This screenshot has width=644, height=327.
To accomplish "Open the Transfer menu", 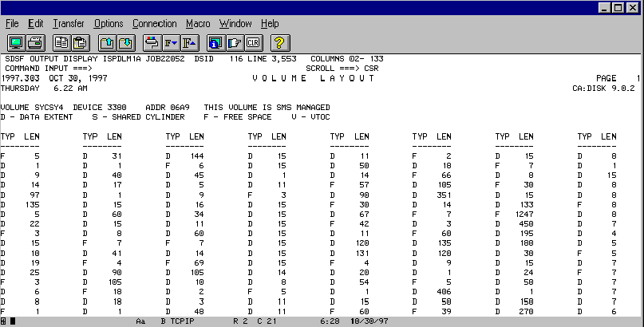I will tap(68, 24).
